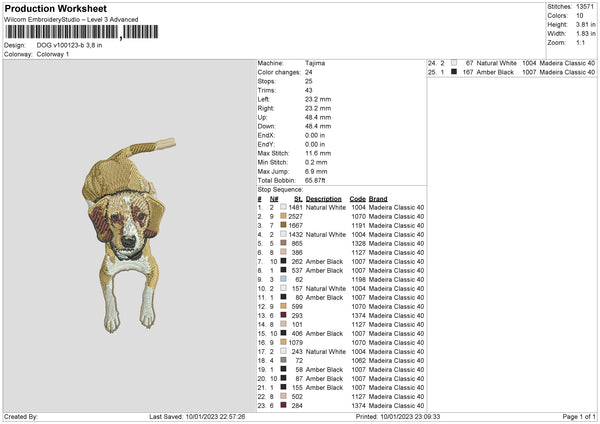Screen dimensions: 600x424
Task: Click the Machine value Tajima
Action: 314,63
